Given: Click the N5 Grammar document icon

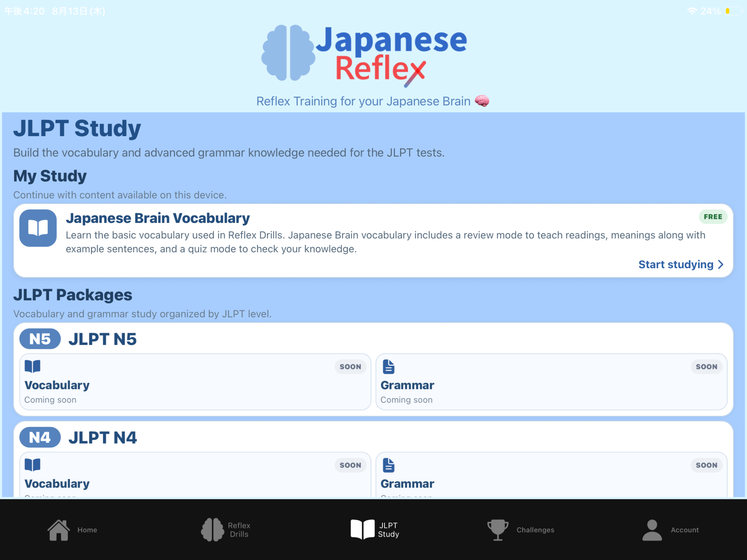Looking at the screenshot, I should click(x=388, y=367).
